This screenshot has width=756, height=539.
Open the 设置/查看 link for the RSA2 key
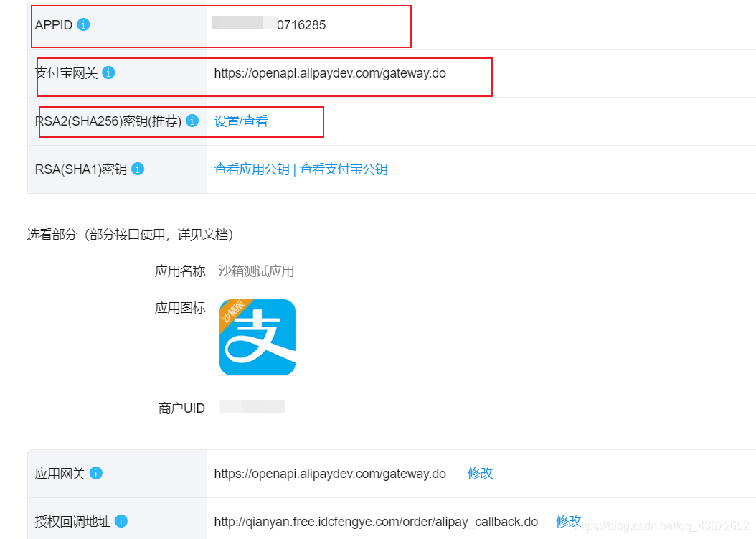tap(241, 121)
